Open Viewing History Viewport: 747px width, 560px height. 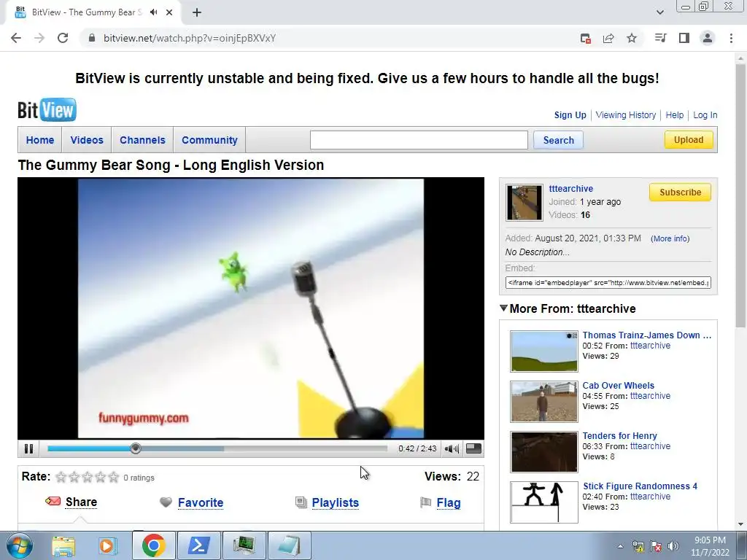[x=625, y=114]
